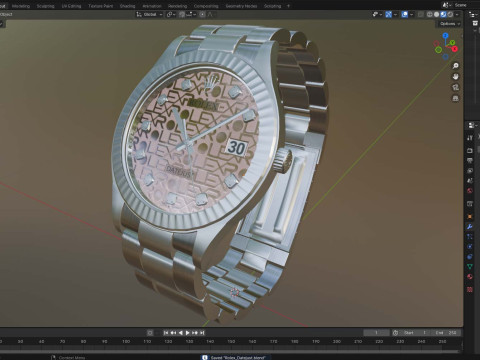Click the hand pan view icon
The height and width of the screenshot is (360, 480).
pos(455,77)
